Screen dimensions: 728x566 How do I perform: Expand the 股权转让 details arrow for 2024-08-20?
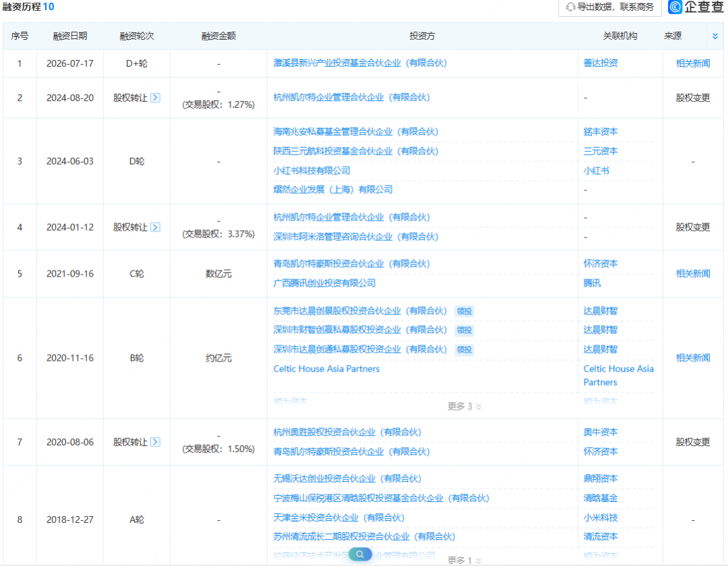(x=156, y=98)
